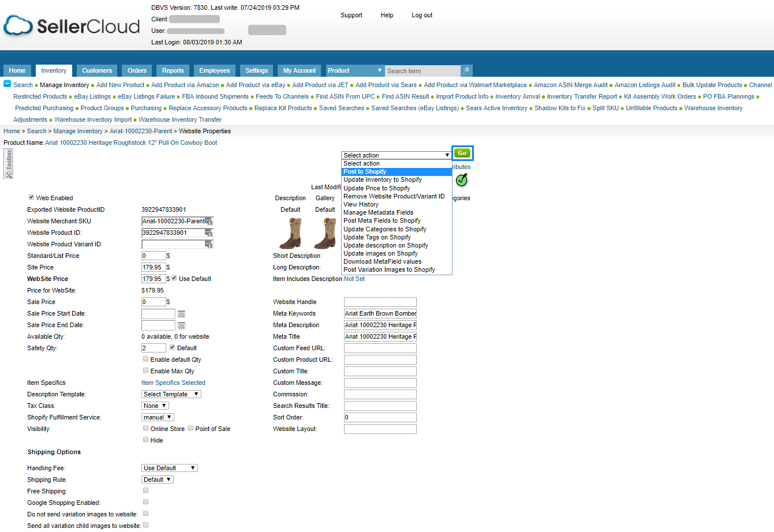Open the eBay Listings link

pos(92,96)
